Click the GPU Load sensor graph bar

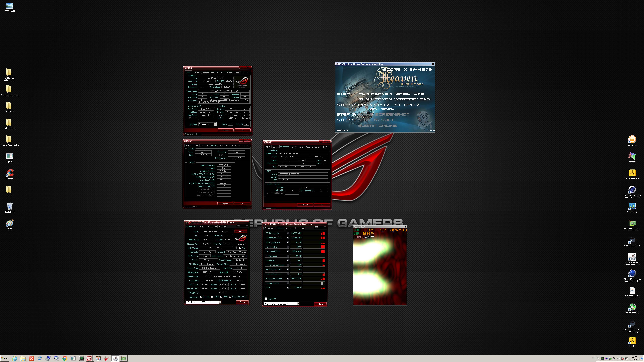point(314,260)
